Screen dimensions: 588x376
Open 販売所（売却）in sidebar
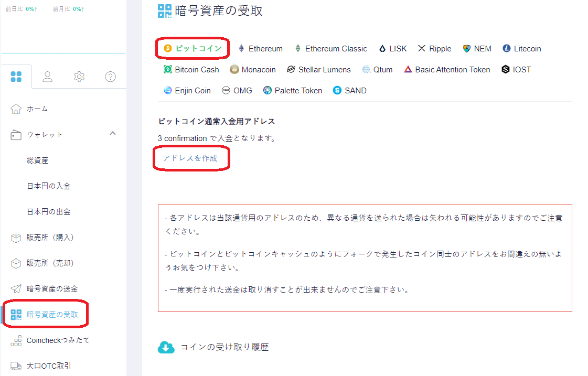tap(50, 263)
